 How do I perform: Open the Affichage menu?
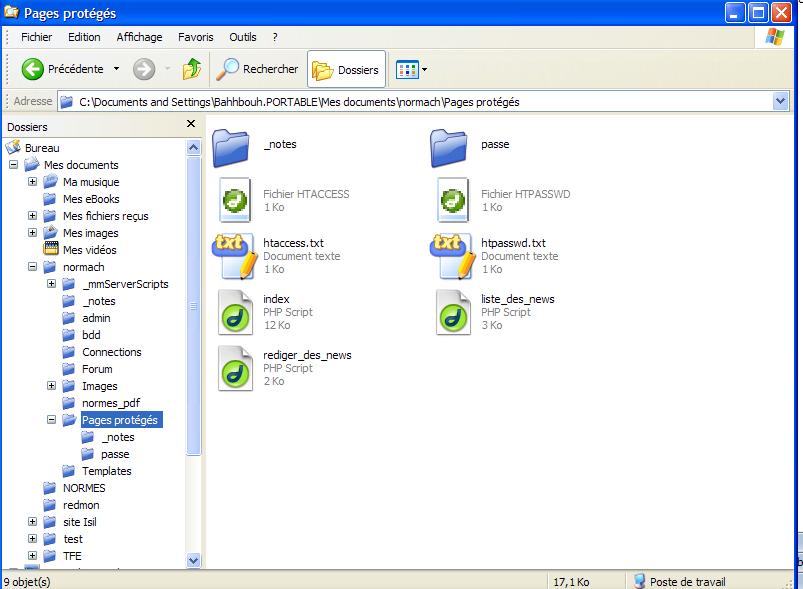point(139,37)
